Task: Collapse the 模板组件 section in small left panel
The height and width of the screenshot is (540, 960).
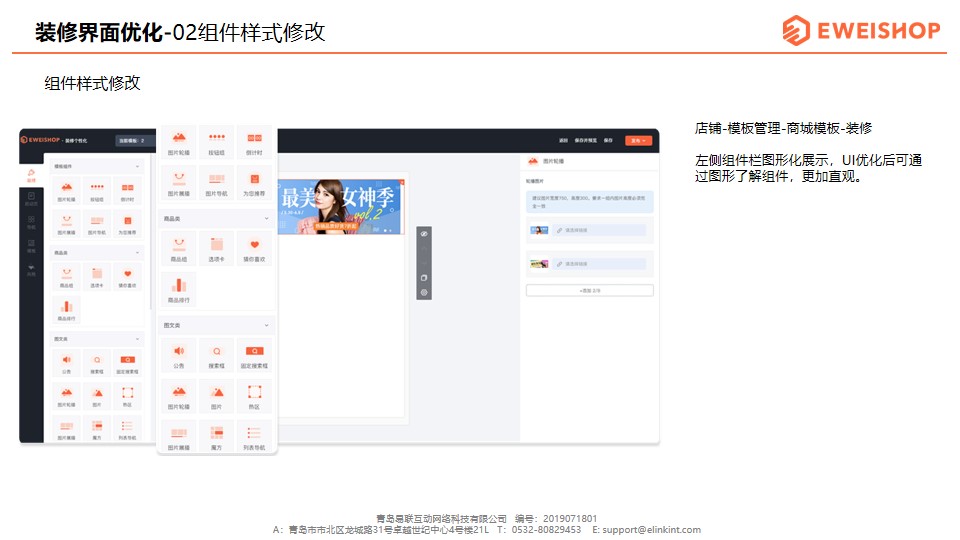Action: (137, 167)
